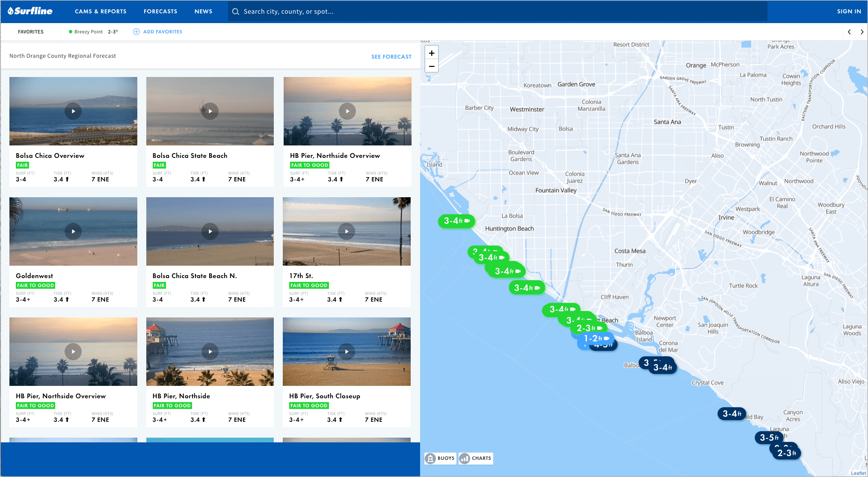Screen dimensions: 868x477
Task: Toggle the Charts map layer
Action: pyautogui.click(x=476, y=458)
